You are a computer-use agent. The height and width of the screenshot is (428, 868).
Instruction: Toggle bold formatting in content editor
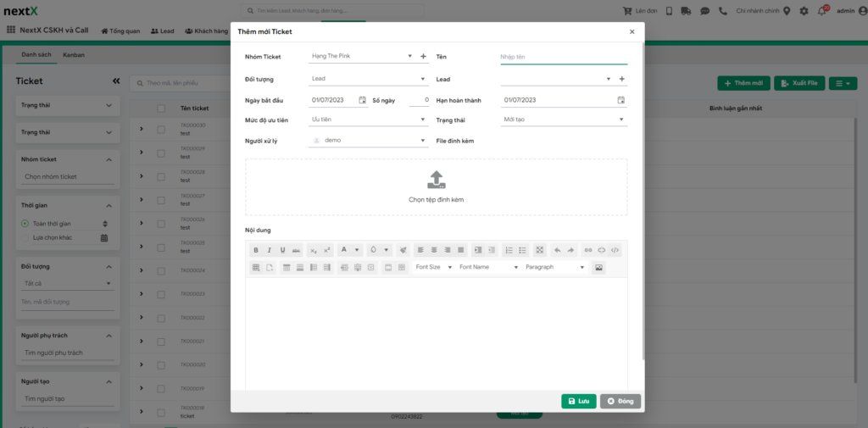pos(256,250)
